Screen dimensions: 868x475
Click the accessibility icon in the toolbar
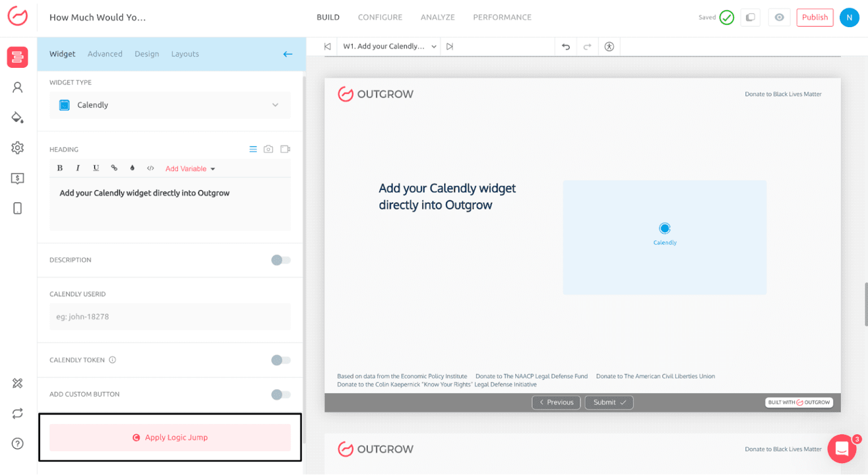pyautogui.click(x=609, y=47)
